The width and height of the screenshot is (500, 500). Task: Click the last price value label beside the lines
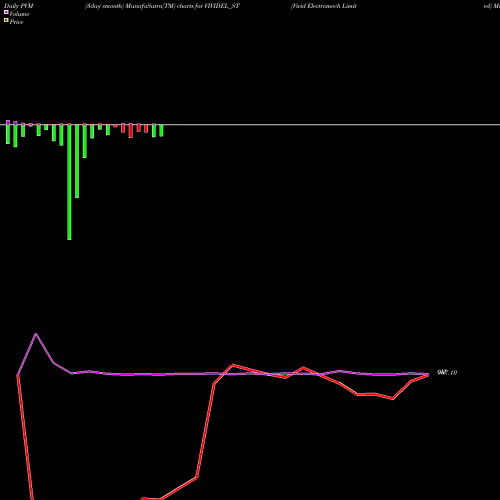(447, 373)
